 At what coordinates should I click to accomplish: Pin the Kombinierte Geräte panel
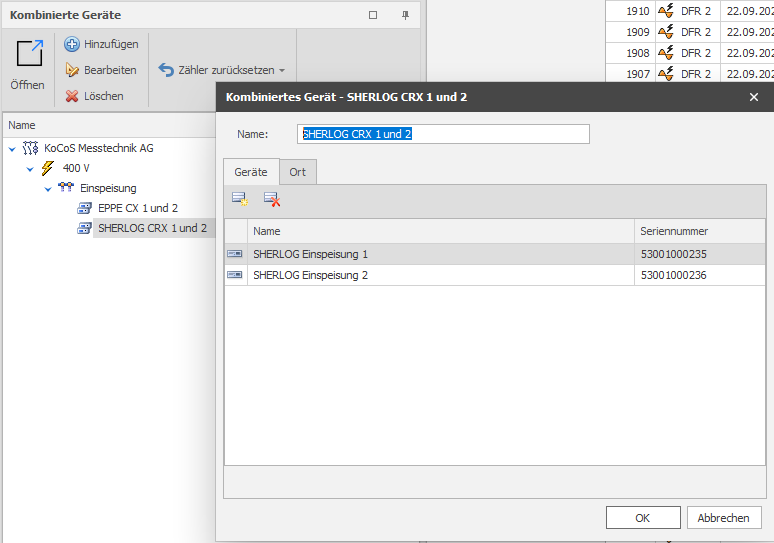(x=405, y=15)
